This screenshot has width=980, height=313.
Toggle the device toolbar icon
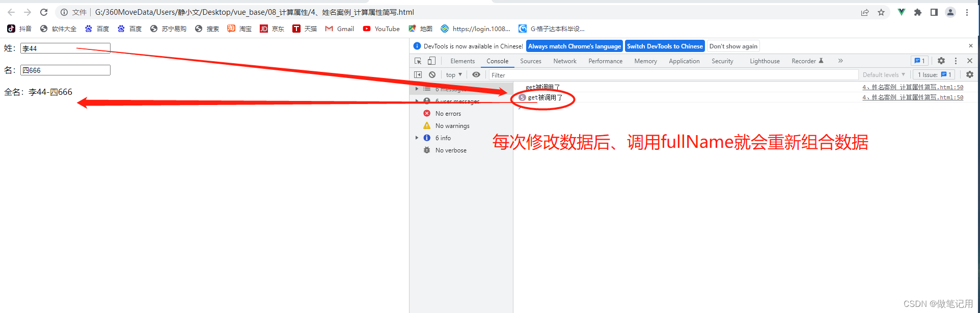(x=431, y=61)
